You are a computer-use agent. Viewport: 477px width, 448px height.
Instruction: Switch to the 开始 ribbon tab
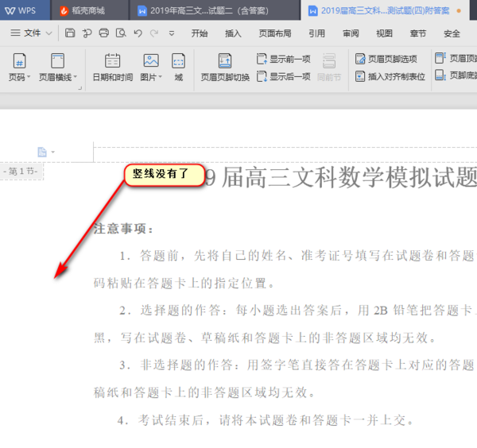(200, 33)
